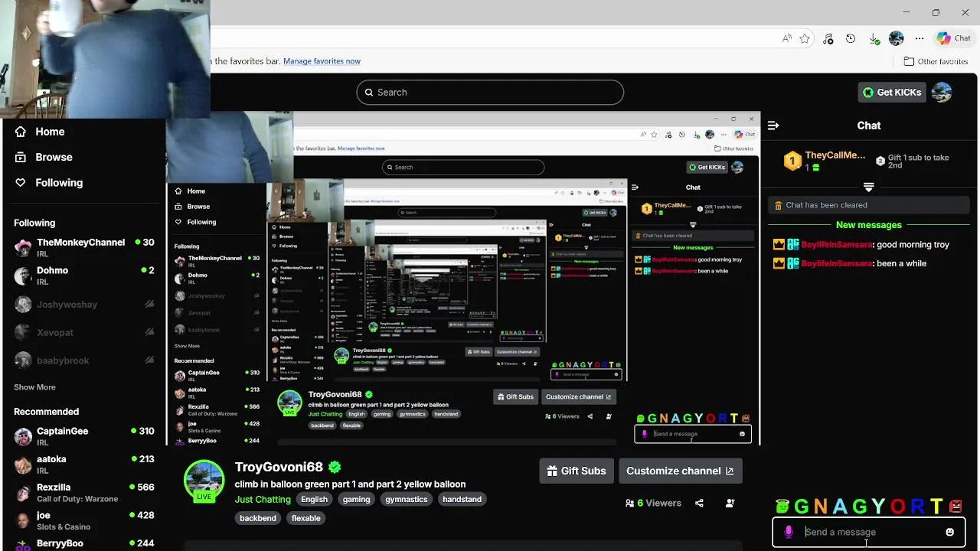This screenshot has height=551, width=980.
Task: Click the main share icon next to 6 Viewers
Action: click(699, 504)
